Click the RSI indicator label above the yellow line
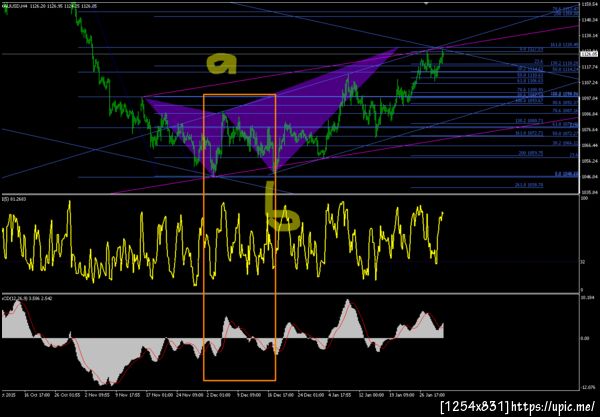Viewport: 600px width, 417px height. pos(14,199)
